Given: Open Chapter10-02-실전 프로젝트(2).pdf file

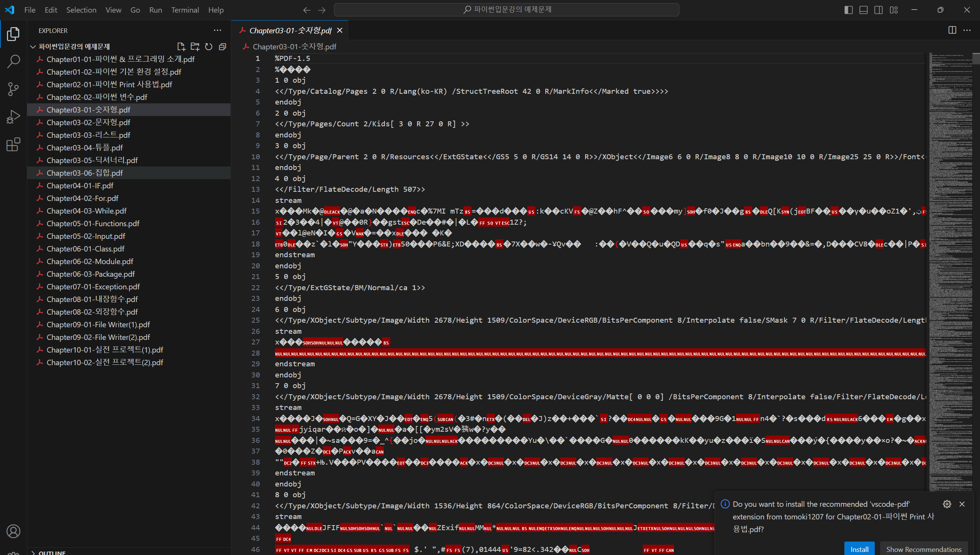Looking at the screenshot, I should click(129, 362).
